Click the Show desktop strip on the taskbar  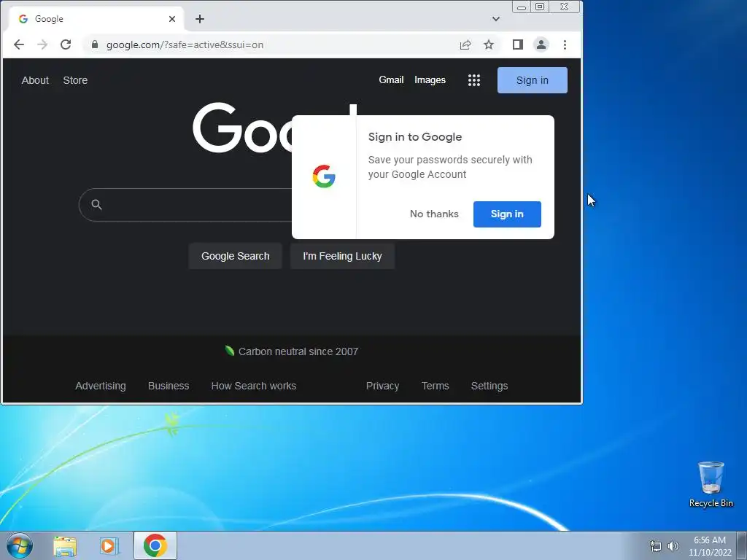click(x=742, y=545)
